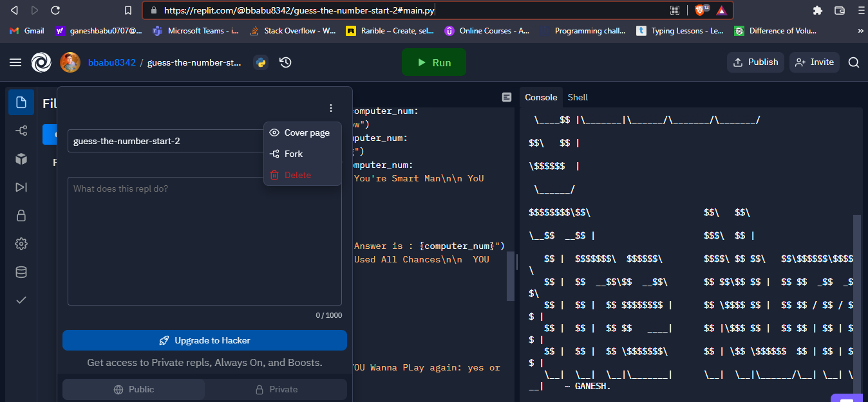Viewport: 868px width, 402px height.
Task: Open the Database sidebar icon
Action: click(x=21, y=272)
